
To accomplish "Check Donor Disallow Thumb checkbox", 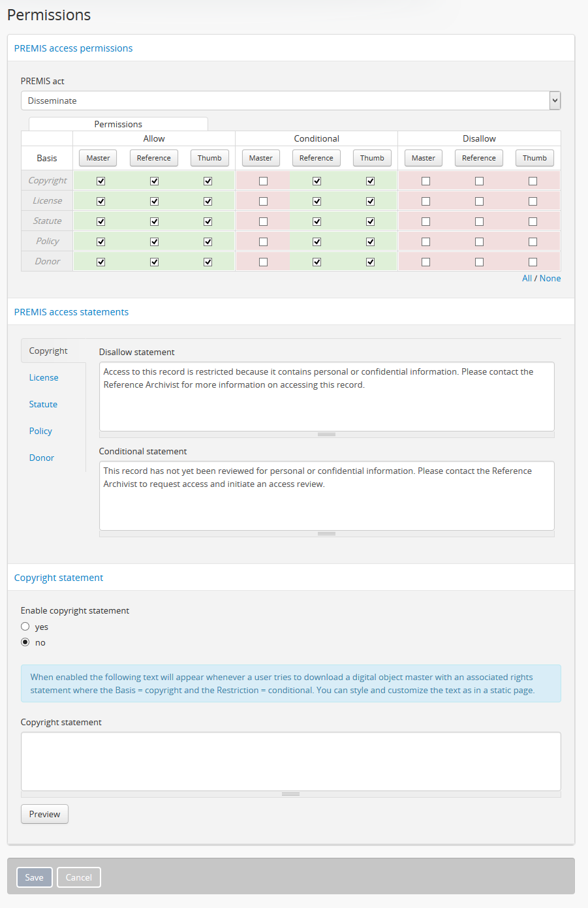I will click(533, 262).
